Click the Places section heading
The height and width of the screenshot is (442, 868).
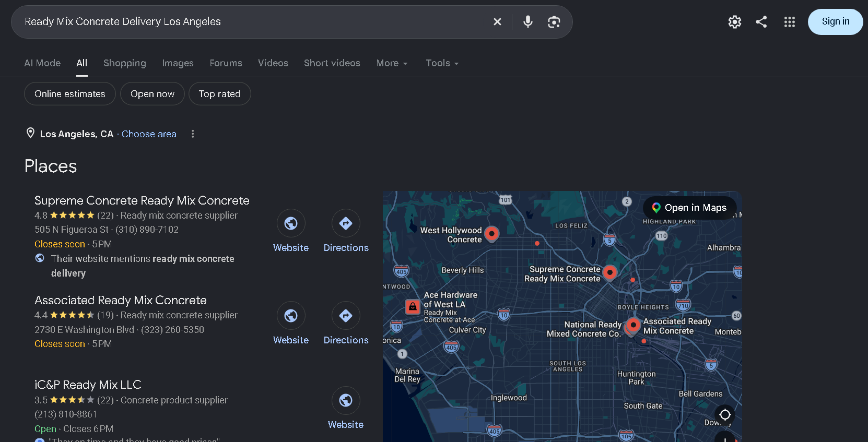(x=51, y=166)
